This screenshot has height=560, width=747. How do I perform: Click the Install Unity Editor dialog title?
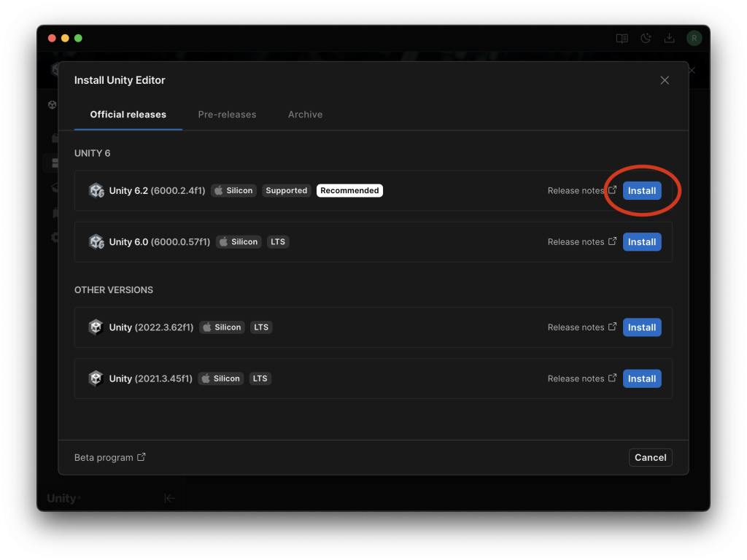(120, 80)
